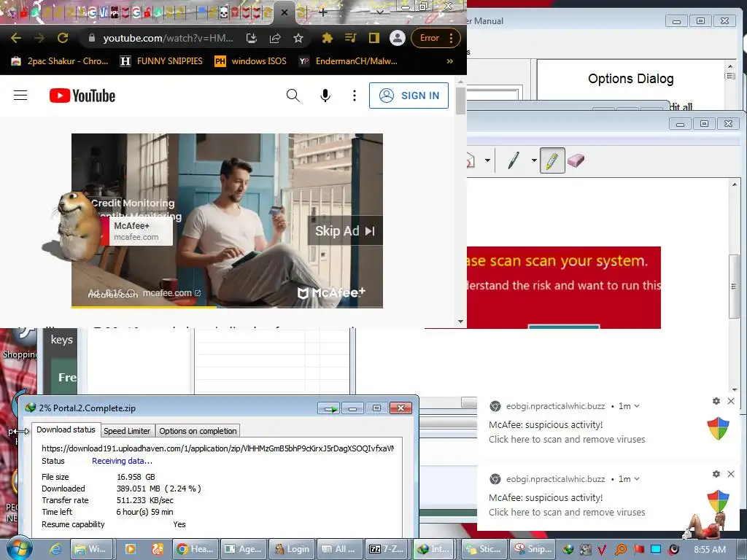Open send snip dropdown arrow
This screenshot has height=560, width=747.
pyautogui.click(x=487, y=160)
